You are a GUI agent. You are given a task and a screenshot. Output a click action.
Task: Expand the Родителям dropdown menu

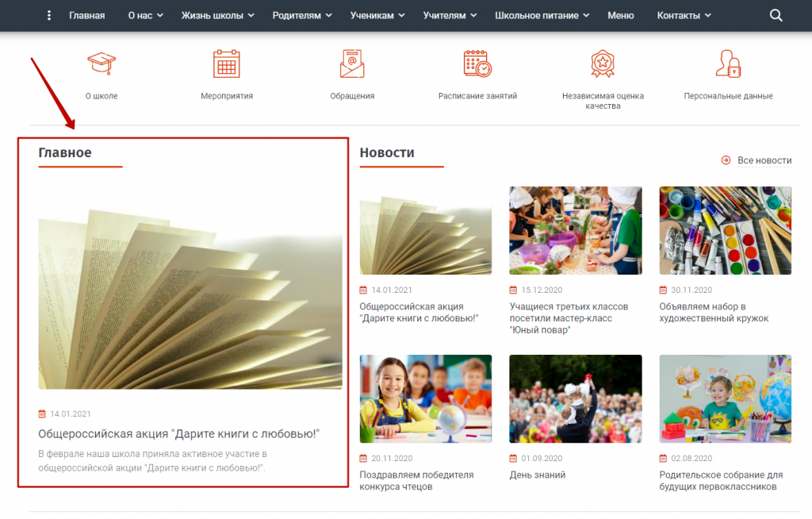click(x=302, y=15)
